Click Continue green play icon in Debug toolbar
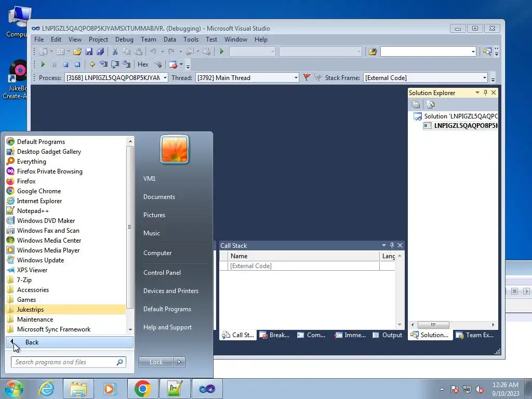Image resolution: width=532 pixels, height=399 pixels. (43, 64)
